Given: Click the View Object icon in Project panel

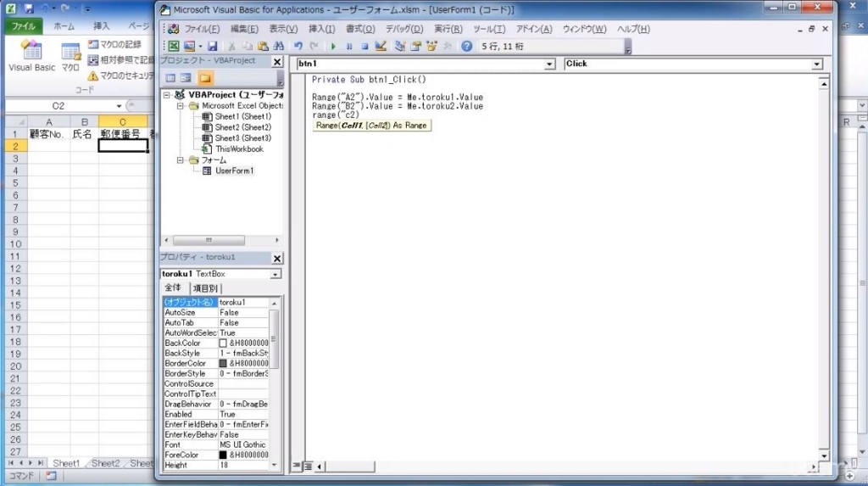Looking at the screenshot, I should click(x=186, y=78).
